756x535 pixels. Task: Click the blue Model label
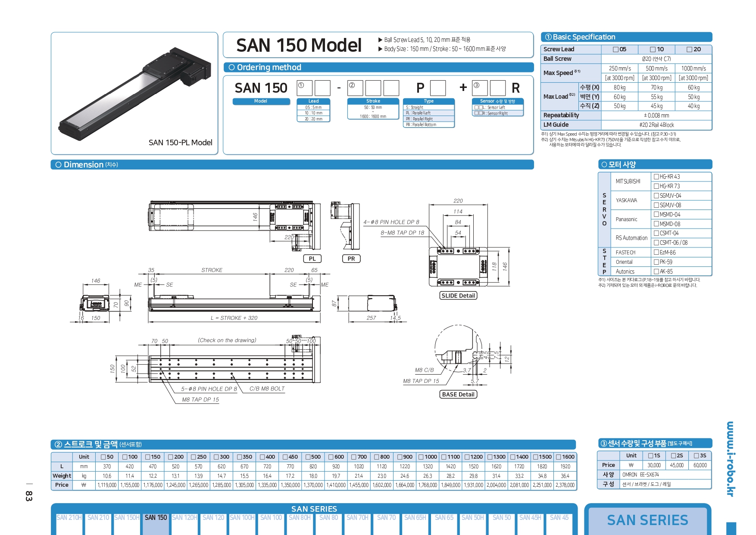click(x=261, y=101)
